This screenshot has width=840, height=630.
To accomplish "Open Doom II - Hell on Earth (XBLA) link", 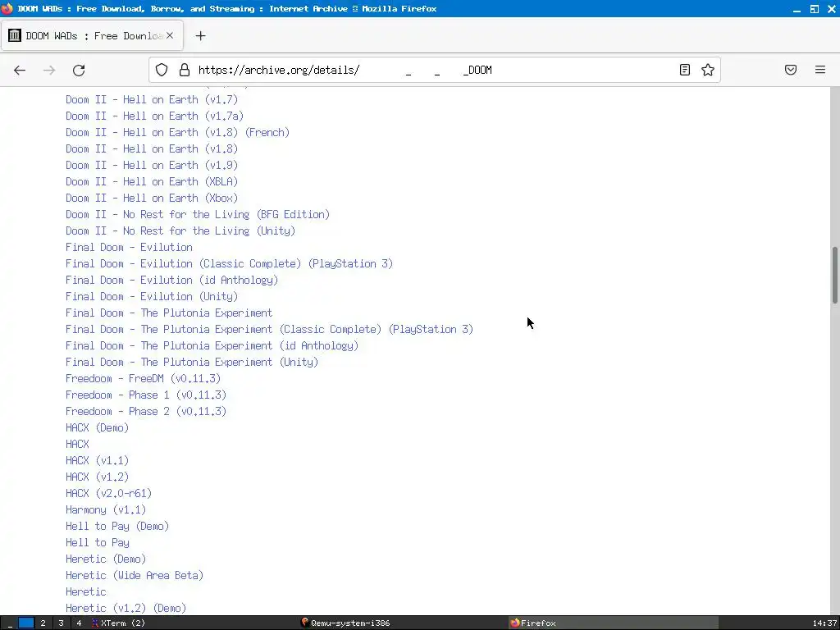I will coord(152,181).
